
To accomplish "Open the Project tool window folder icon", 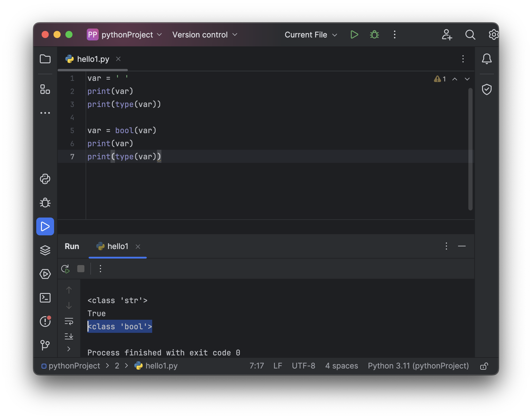I will (45, 59).
